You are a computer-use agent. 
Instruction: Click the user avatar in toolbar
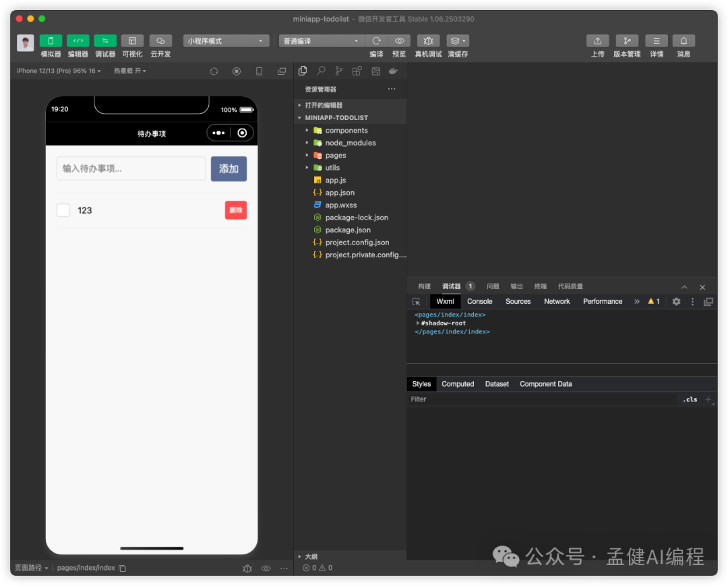(26, 43)
